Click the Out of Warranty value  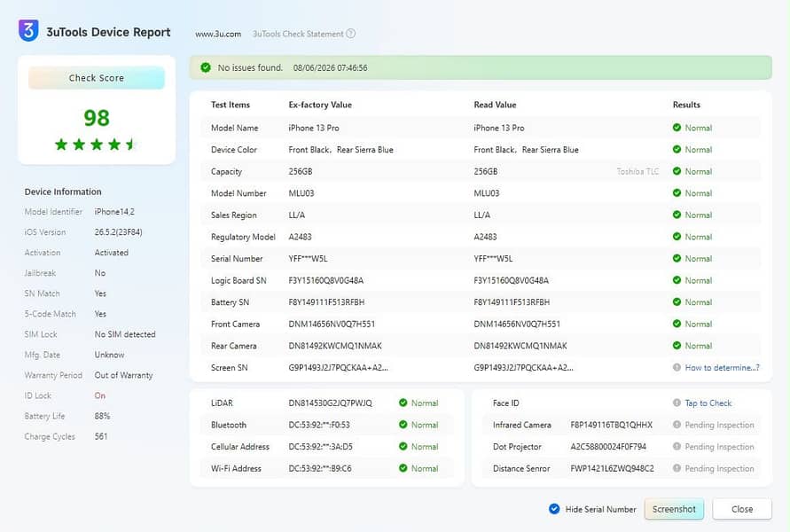(123, 375)
